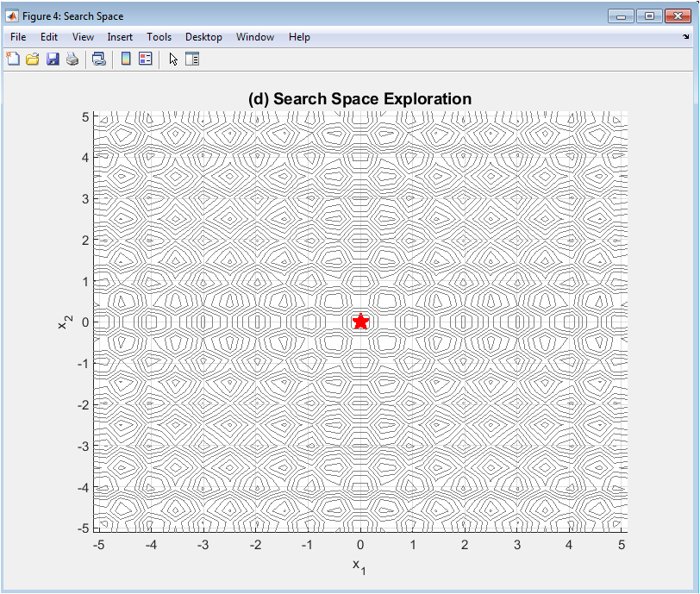Maximize the Figure 4 window
Screen dimensions: 700x594
649,16
